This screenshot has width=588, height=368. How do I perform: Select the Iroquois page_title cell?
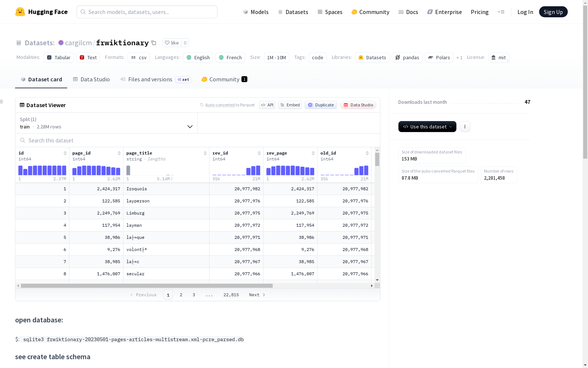click(x=166, y=189)
